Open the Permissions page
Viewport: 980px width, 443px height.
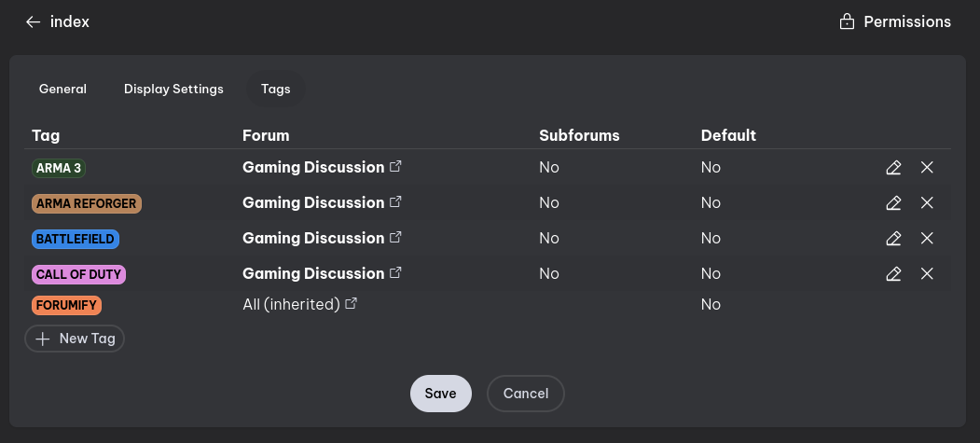(x=895, y=21)
